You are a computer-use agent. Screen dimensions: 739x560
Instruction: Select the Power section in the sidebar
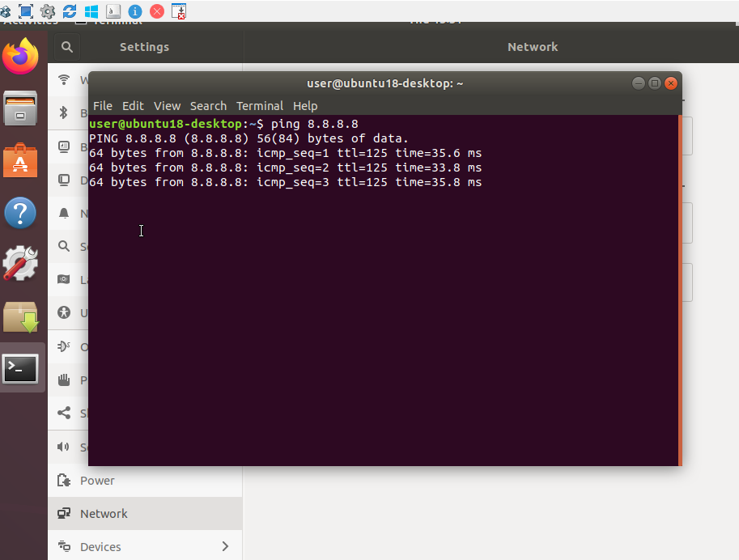[x=97, y=480]
